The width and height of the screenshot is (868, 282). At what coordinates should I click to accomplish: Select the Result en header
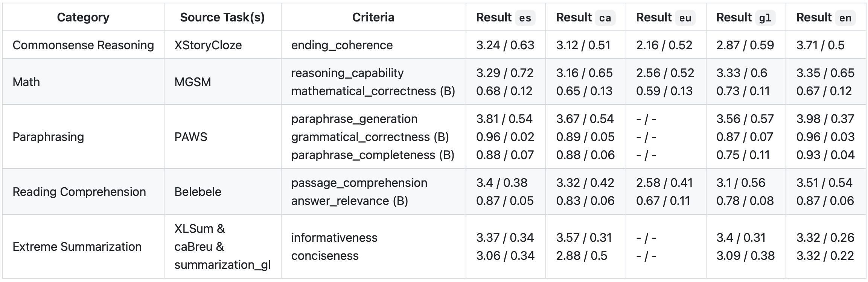(826, 17)
